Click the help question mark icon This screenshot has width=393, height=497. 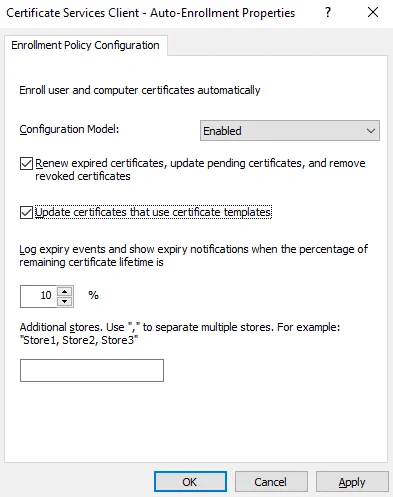pos(328,13)
